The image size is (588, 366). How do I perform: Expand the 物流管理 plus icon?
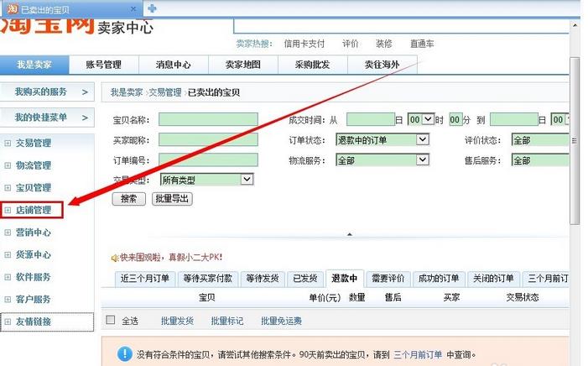pos(8,165)
